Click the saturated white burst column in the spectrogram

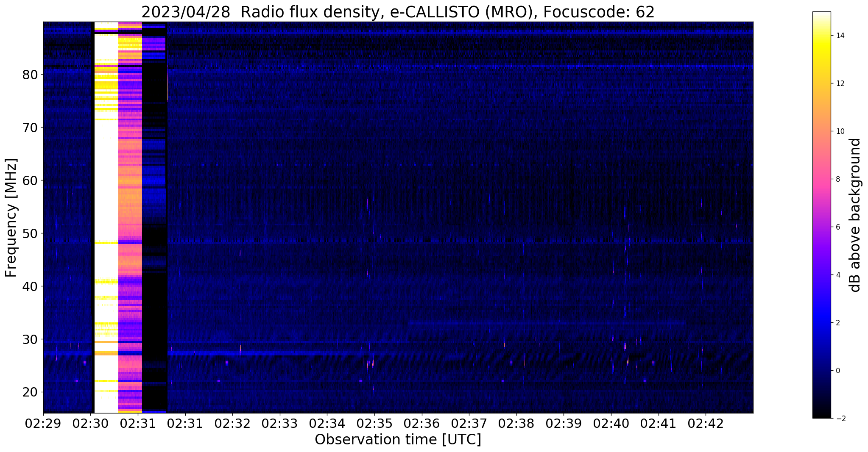106,217
